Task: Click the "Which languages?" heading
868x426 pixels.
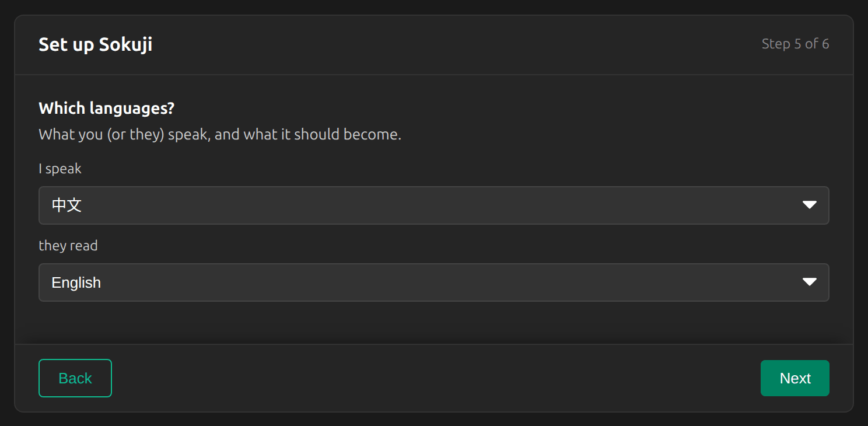Action: click(x=107, y=109)
